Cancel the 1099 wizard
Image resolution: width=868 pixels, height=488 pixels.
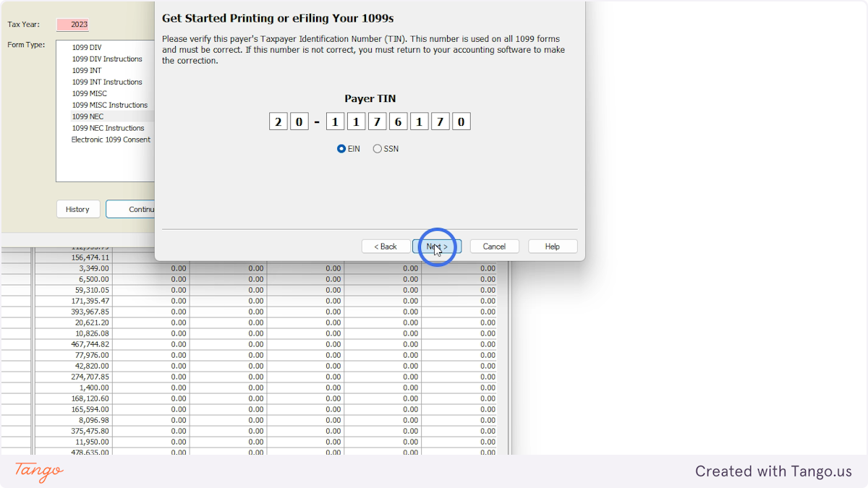tap(495, 247)
